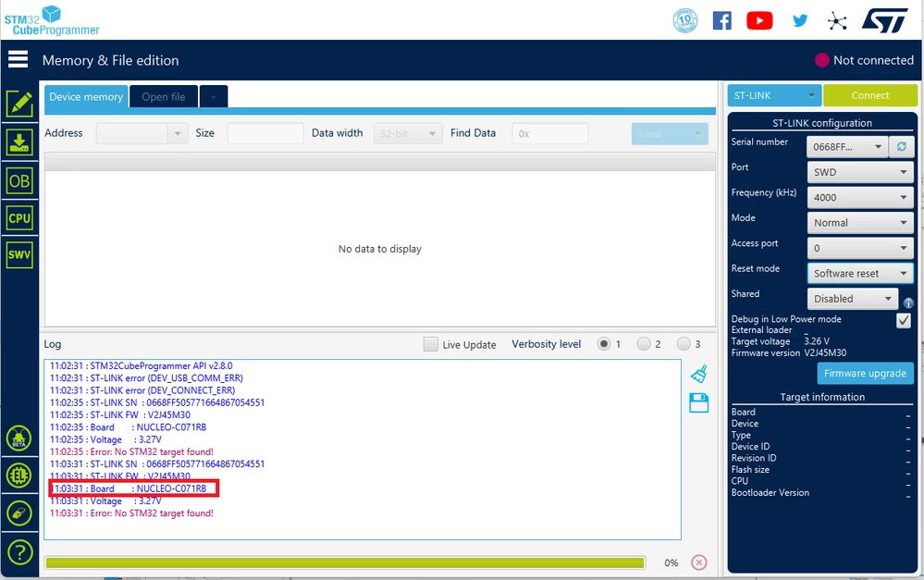
Task: Open the SWV serial wire viewer
Action: (x=19, y=254)
